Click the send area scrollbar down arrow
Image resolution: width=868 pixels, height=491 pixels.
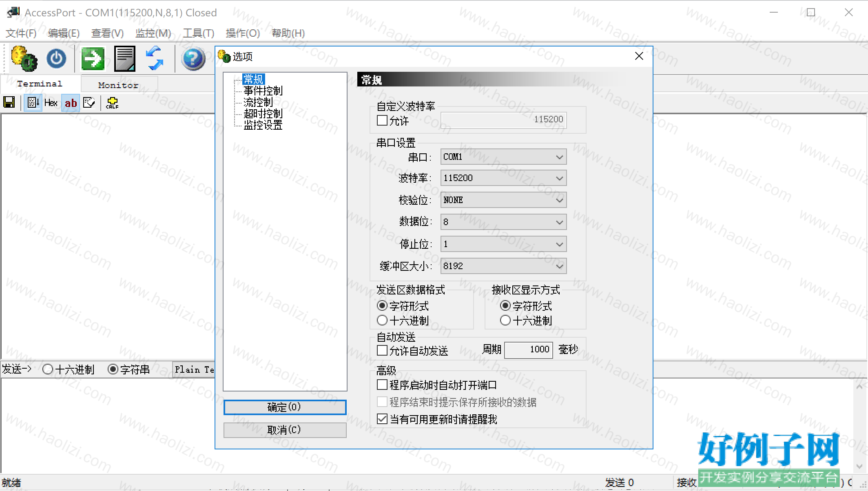[859, 466]
